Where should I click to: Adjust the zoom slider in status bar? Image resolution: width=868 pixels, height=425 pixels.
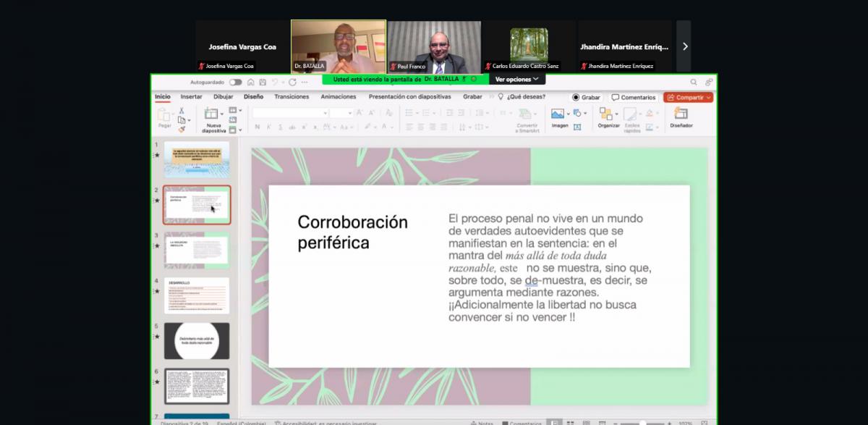pyautogui.click(x=643, y=423)
